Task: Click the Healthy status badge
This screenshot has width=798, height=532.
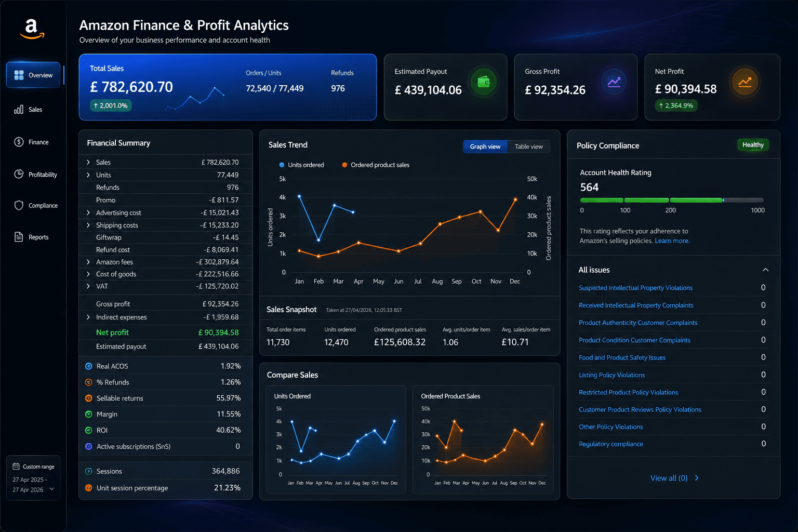Action: pos(753,145)
